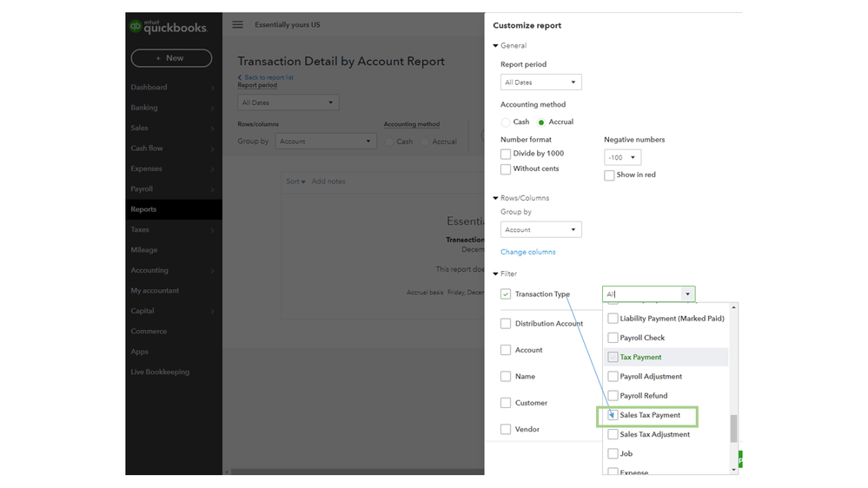Viewport: 868px width, 488px height.
Task: Toggle the hamburger navigation menu icon
Action: click(237, 24)
